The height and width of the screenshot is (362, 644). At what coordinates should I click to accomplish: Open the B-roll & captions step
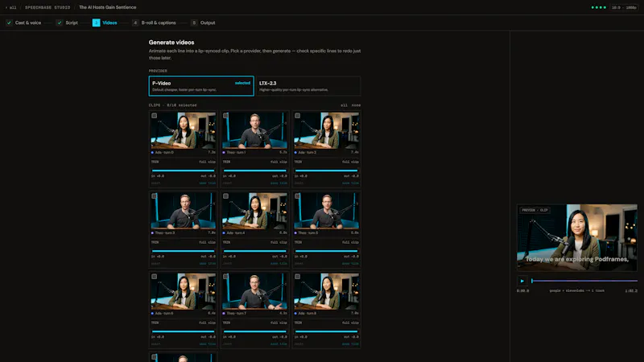point(154,23)
